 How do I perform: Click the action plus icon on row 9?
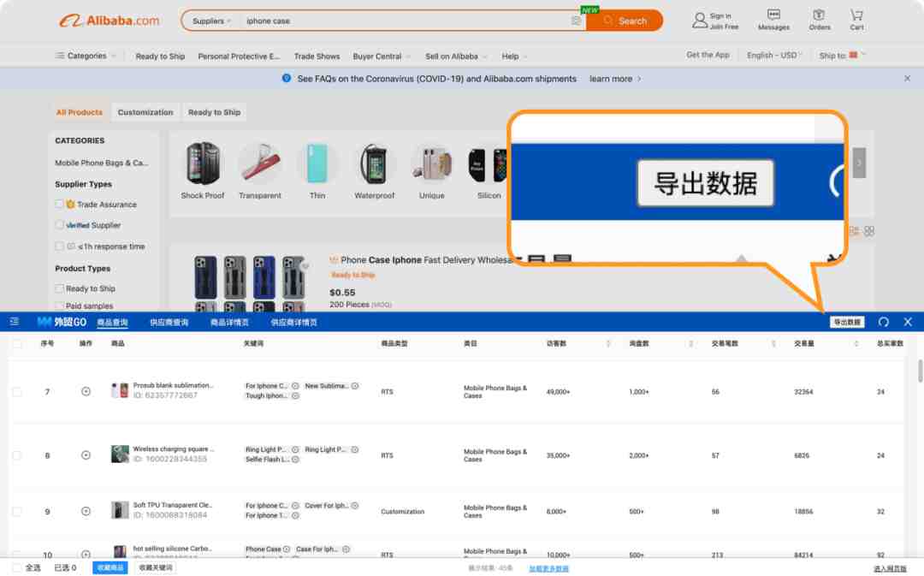(x=86, y=511)
